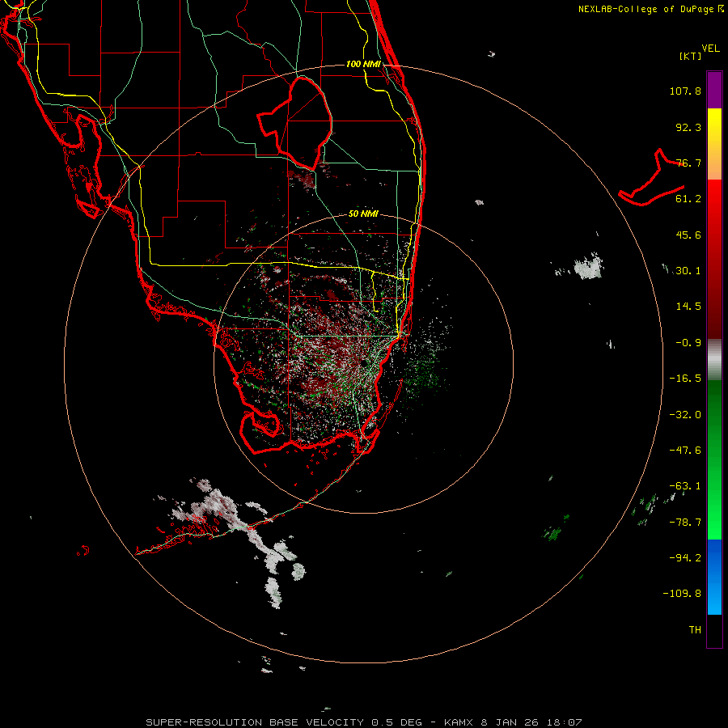Click the 100 NMI range ring label
This screenshot has width=728, height=728.
pyautogui.click(x=363, y=64)
